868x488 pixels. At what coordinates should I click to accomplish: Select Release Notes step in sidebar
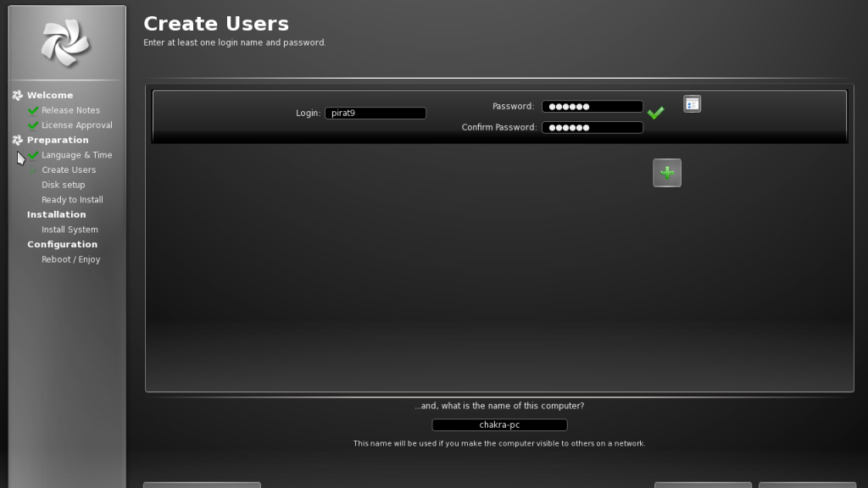point(71,110)
